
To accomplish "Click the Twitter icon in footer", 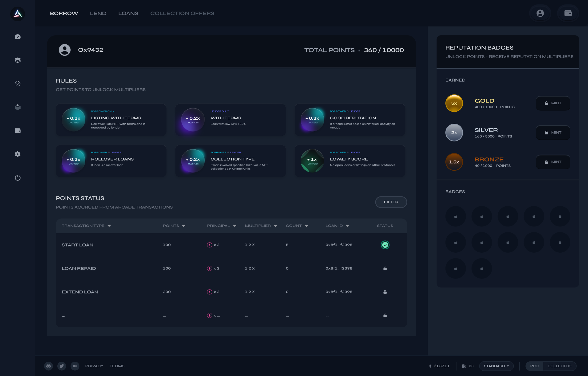I will click(62, 366).
